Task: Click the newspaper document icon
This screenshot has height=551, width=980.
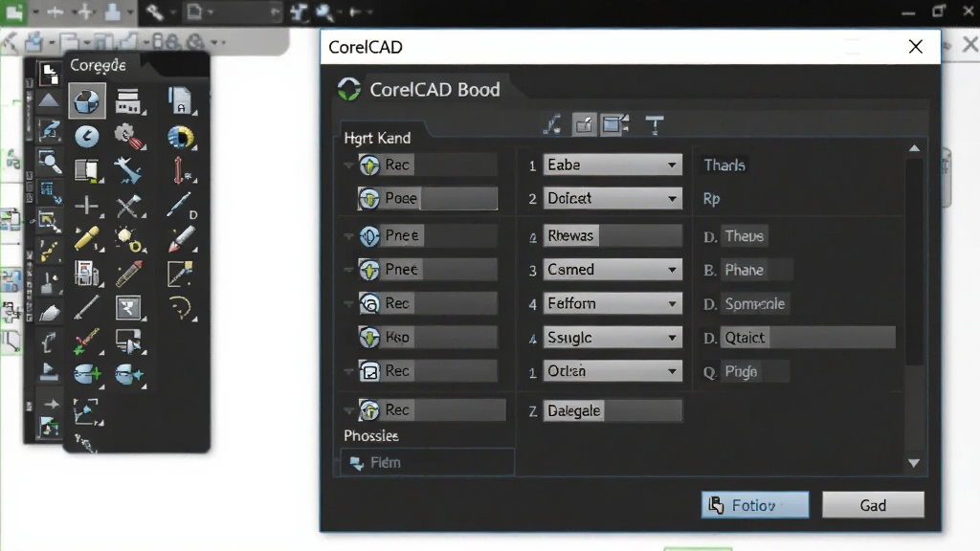Action: [x=86, y=274]
